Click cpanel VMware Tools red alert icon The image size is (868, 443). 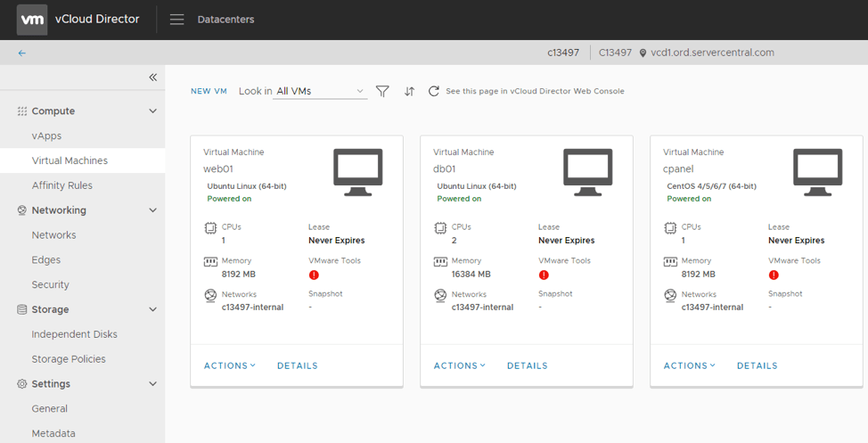pos(774,275)
